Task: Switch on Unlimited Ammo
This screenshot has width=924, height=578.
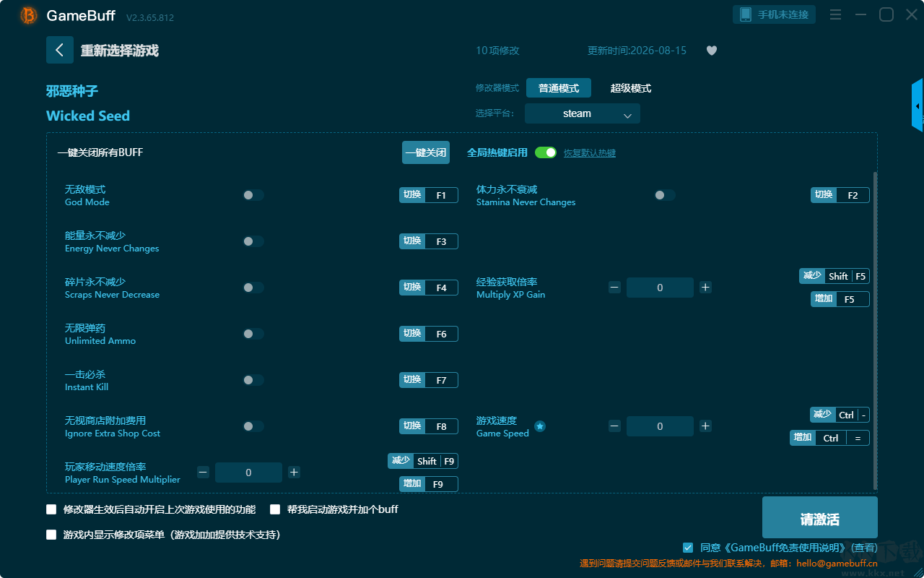Action: 253,334
